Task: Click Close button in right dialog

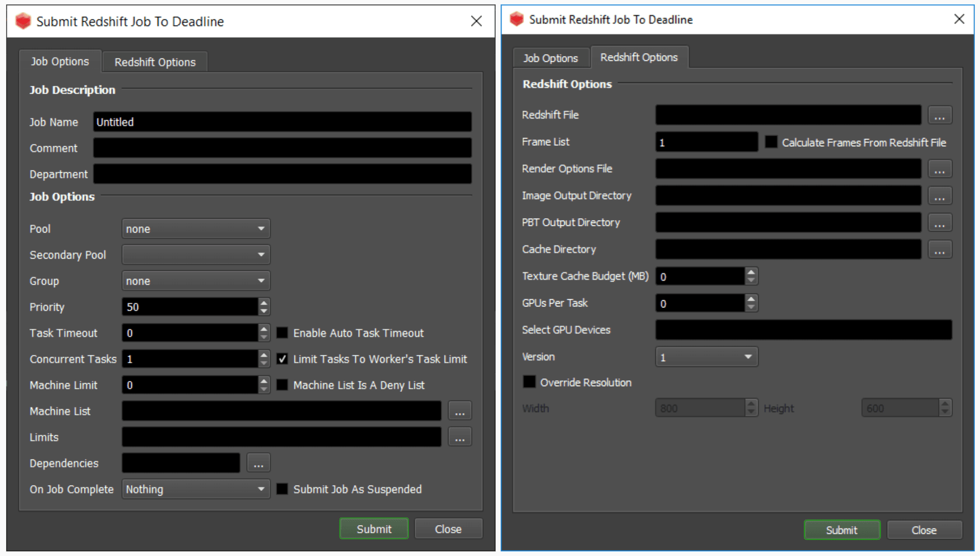Action: pyautogui.click(x=924, y=530)
